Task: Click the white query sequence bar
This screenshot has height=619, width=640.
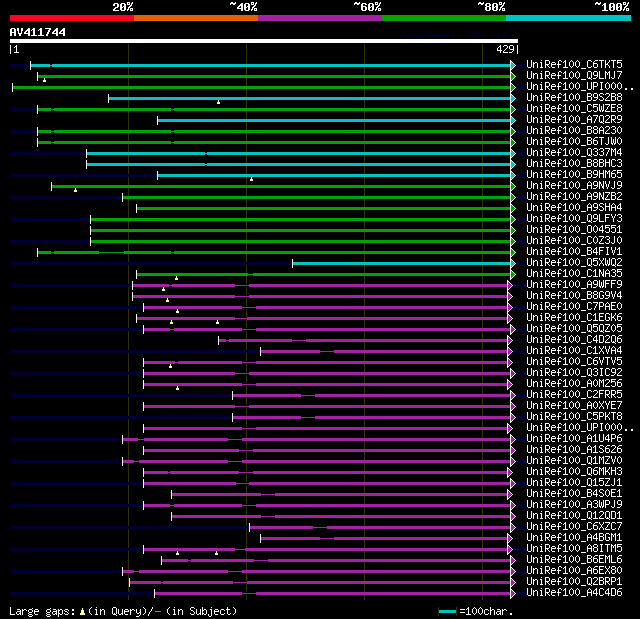Action: click(264, 41)
